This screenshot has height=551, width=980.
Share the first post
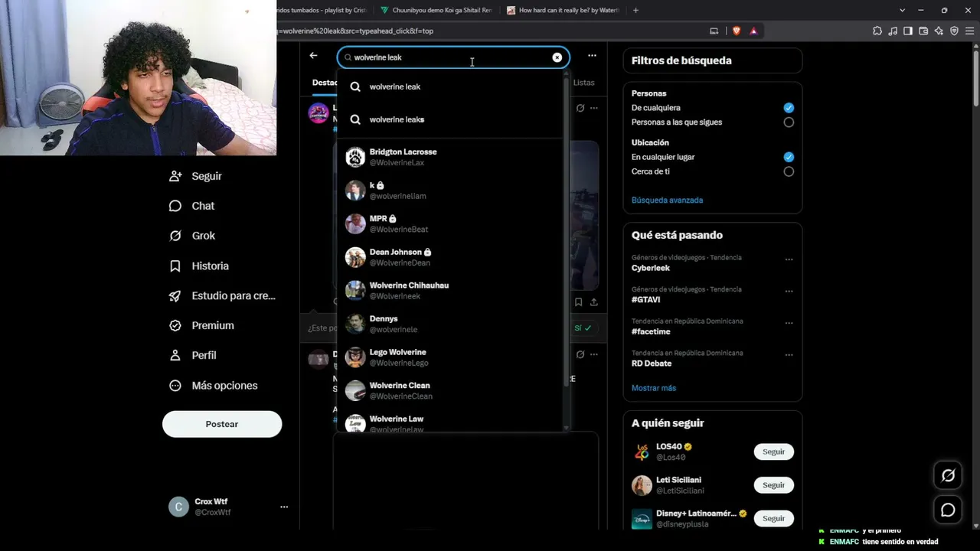pyautogui.click(x=593, y=302)
